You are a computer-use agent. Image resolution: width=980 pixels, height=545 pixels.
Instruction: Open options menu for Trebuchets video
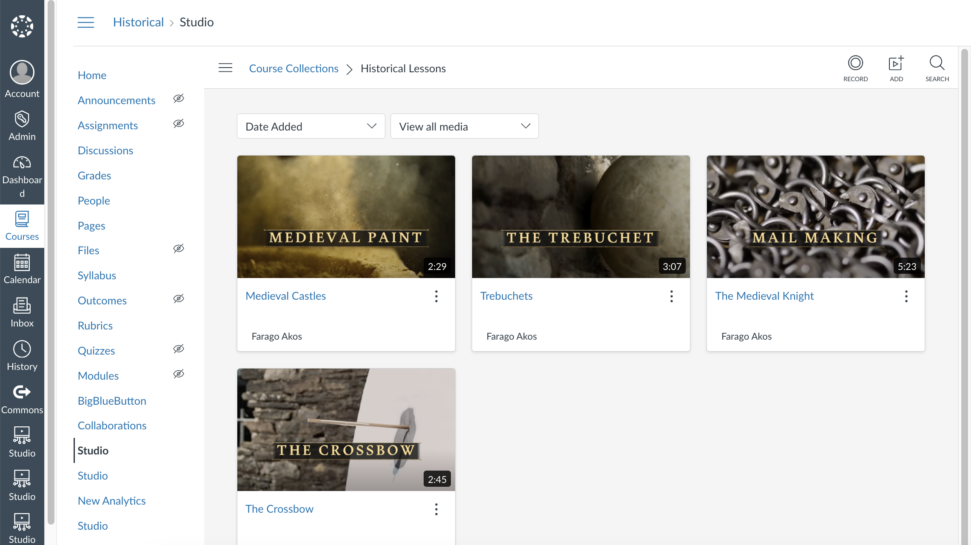tap(671, 296)
